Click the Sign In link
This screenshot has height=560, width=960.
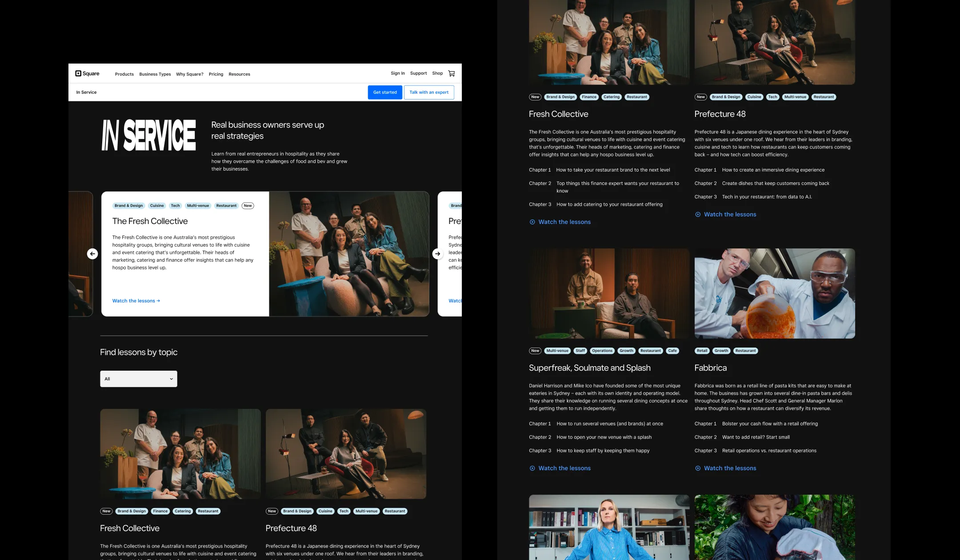(x=397, y=73)
